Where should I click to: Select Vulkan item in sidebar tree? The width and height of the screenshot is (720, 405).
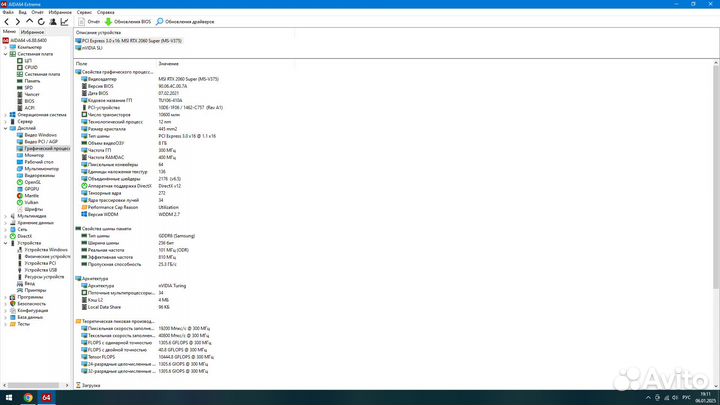pyautogui.click(x=32, y=201)
